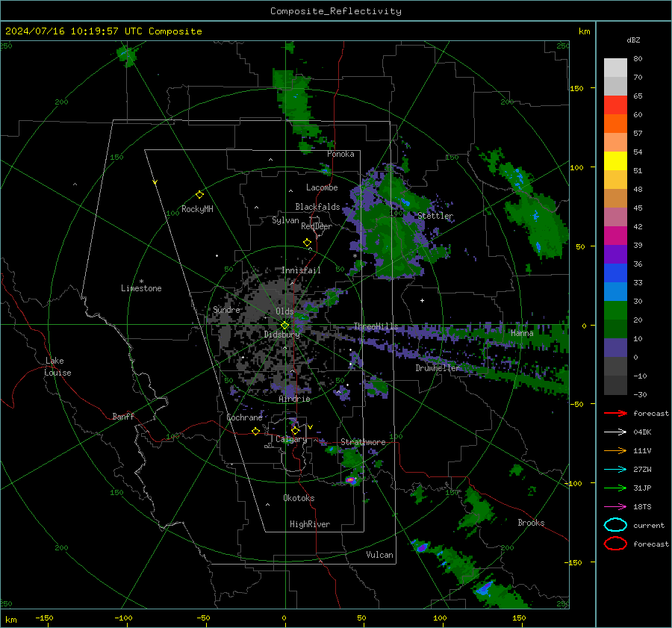
Task: Click the RockyMH label
Action: point(197,209)
